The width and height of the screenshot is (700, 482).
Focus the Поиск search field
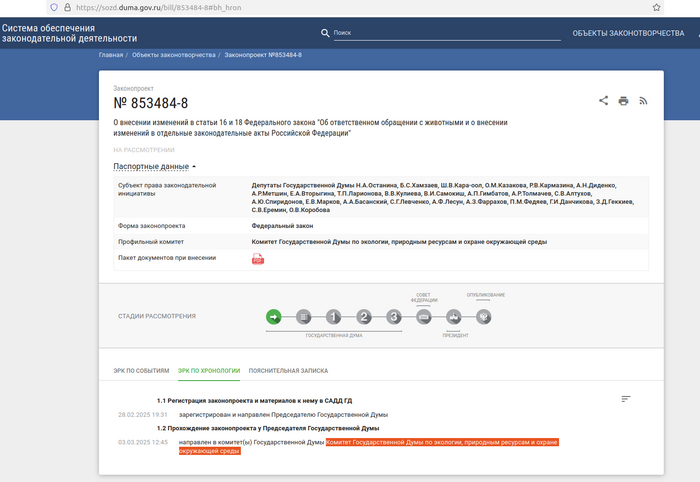coord(447,33)
